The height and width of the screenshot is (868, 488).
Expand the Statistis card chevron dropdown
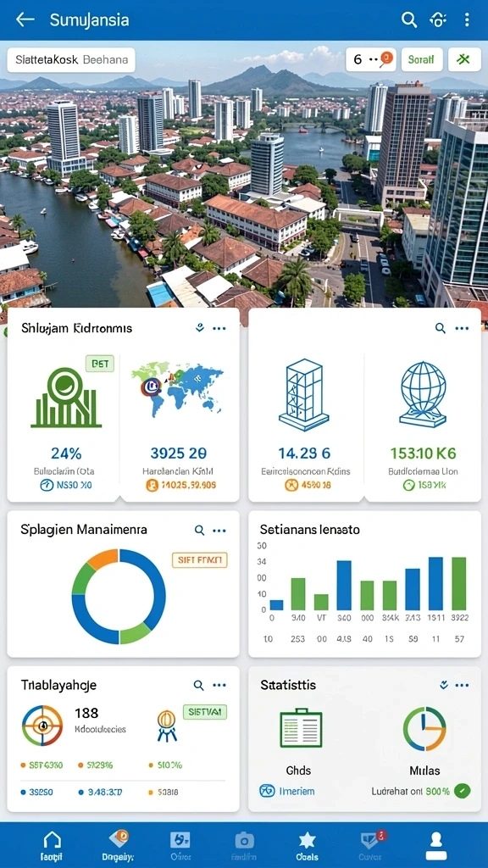[x=443, y=685]
